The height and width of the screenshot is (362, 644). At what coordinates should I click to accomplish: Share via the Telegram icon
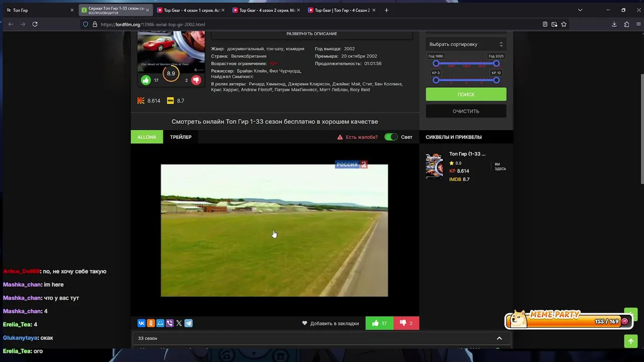pos(188,323)
